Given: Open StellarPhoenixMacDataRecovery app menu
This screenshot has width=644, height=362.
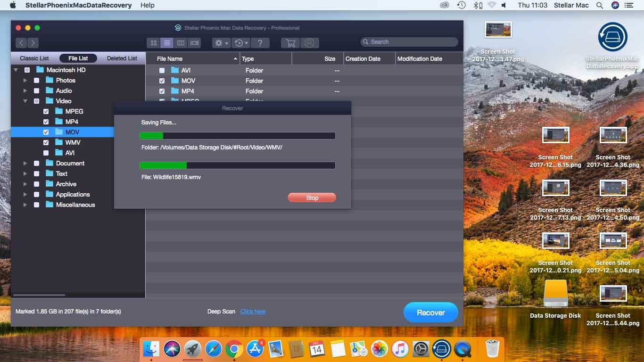Looking at the screenshot, I should pyautogui.click(x=78, y=5).
